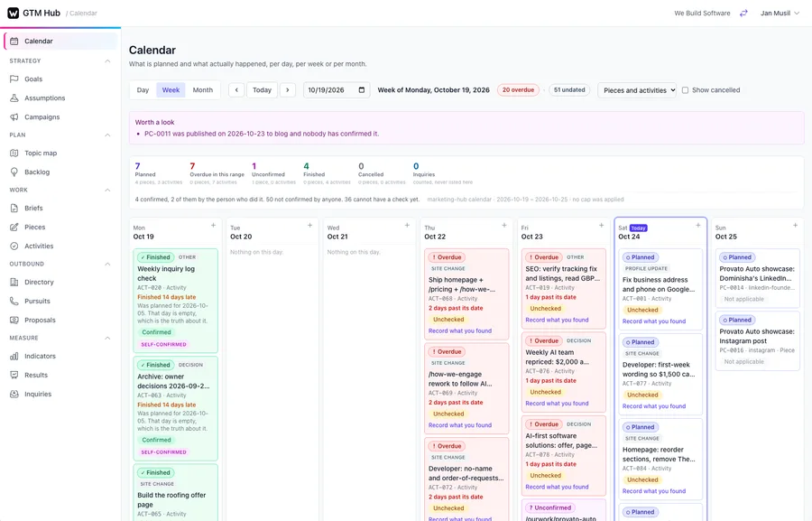Viewport: 812px width, 521px height.
Task: Open Assumptions flask icon in sidebar
Action: pyautogui.click(x=14, y=98)
